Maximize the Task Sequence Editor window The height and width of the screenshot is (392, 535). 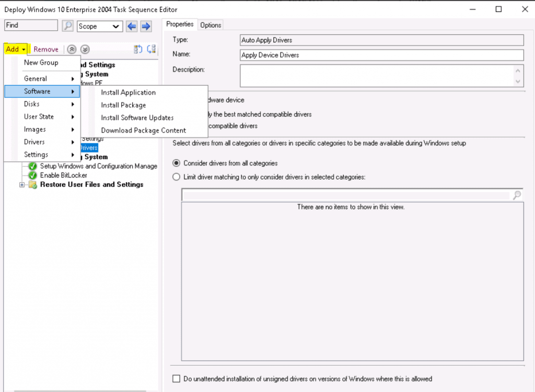pyautogui.click(x=498, y=9)
